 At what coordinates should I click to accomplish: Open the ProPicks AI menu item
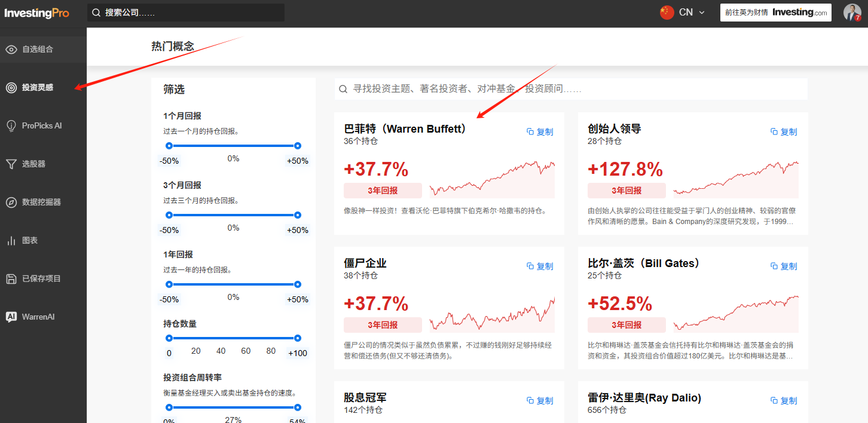[43, 126]
